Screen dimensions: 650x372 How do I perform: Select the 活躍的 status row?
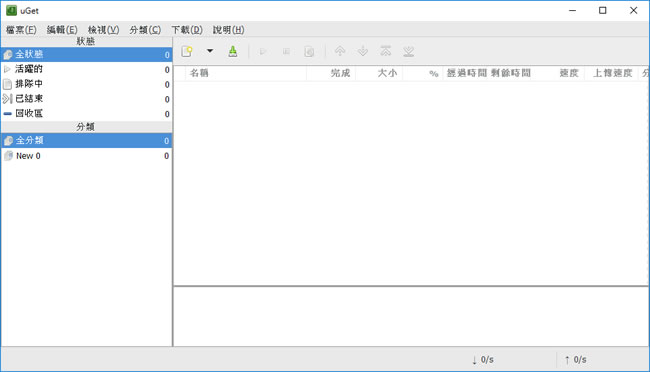87,69
